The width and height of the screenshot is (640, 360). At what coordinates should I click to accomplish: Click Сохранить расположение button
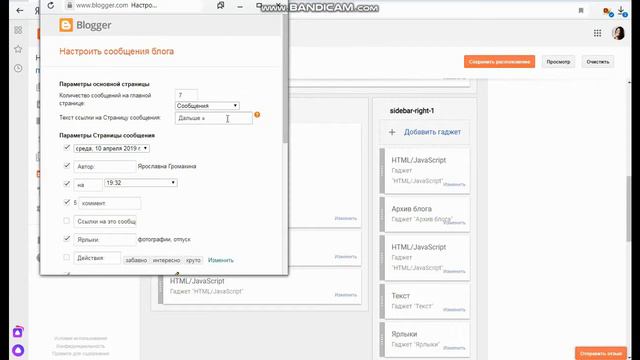tap(499, 62)
